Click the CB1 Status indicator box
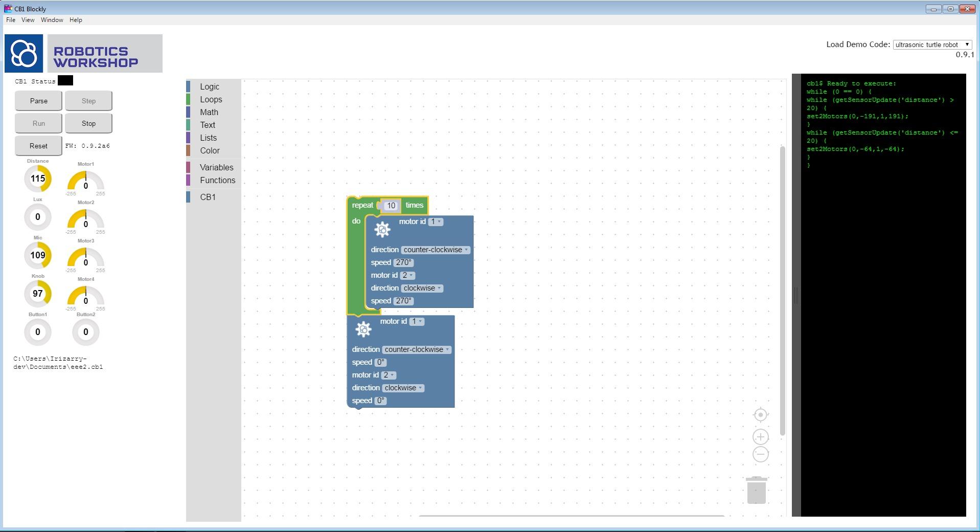 point(65,81)
